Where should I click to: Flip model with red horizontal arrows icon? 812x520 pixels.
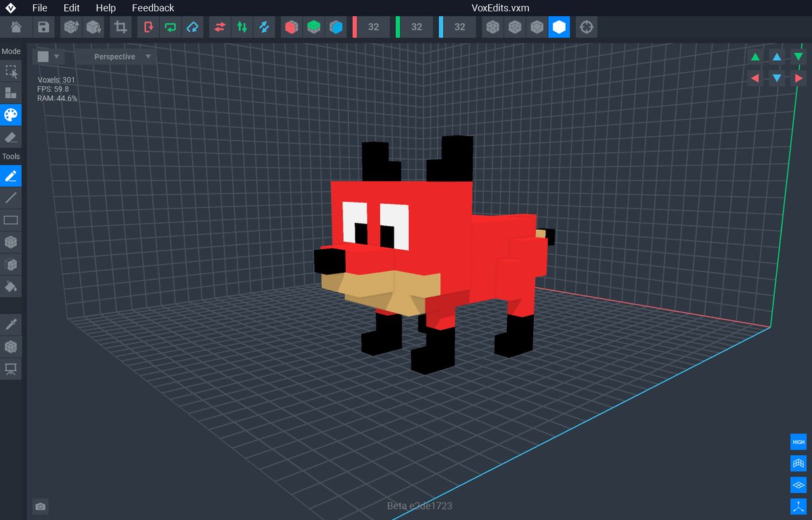(x=219, y=28)
